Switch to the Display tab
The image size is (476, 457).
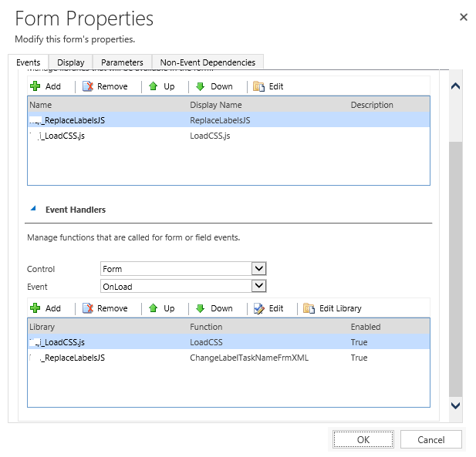71,62
